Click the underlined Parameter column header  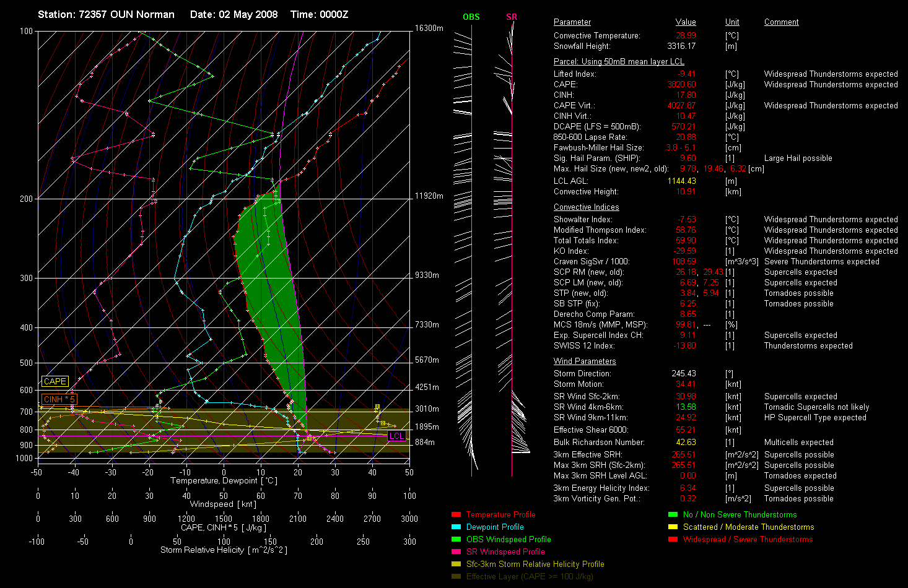(x=572, y=22)
